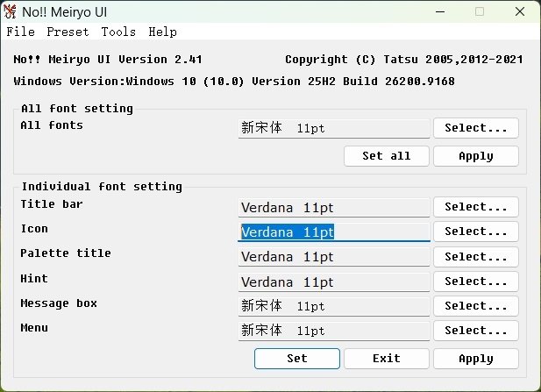
Task: Click Select... for Hint font
Action: point(476,282)
